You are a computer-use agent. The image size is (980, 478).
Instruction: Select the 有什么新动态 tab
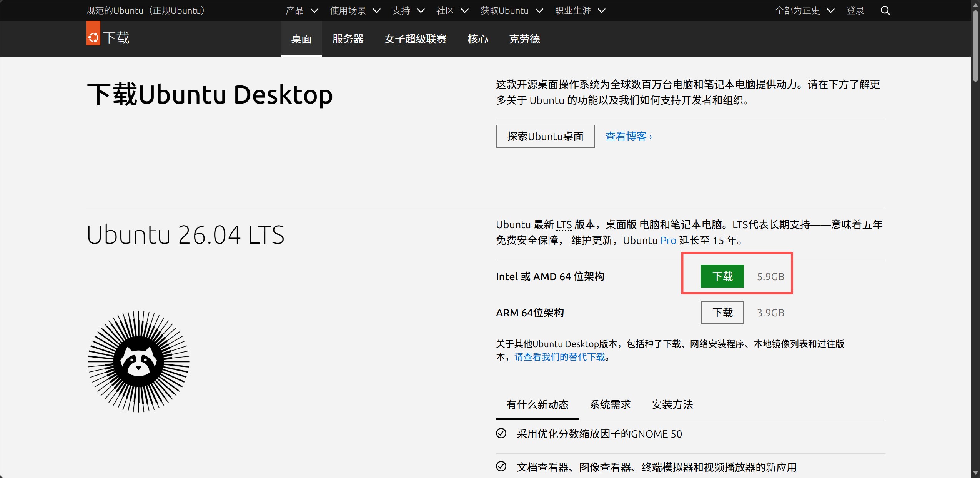pyautogui.click(x=537, y=404)
